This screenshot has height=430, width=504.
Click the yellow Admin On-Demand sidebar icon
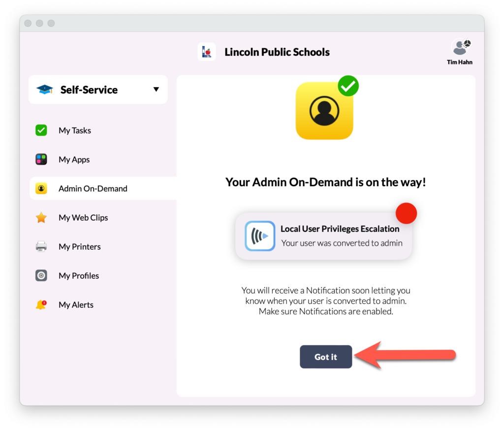coord(41,189)
